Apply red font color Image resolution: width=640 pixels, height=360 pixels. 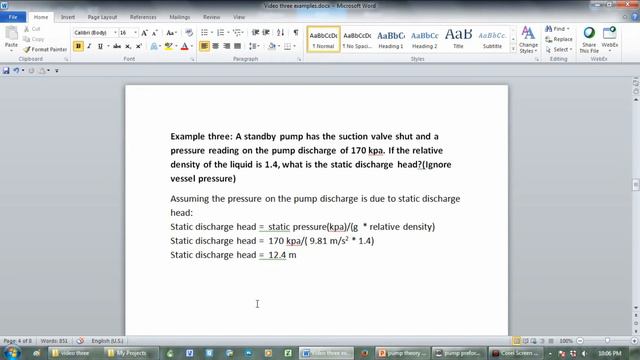184,46
